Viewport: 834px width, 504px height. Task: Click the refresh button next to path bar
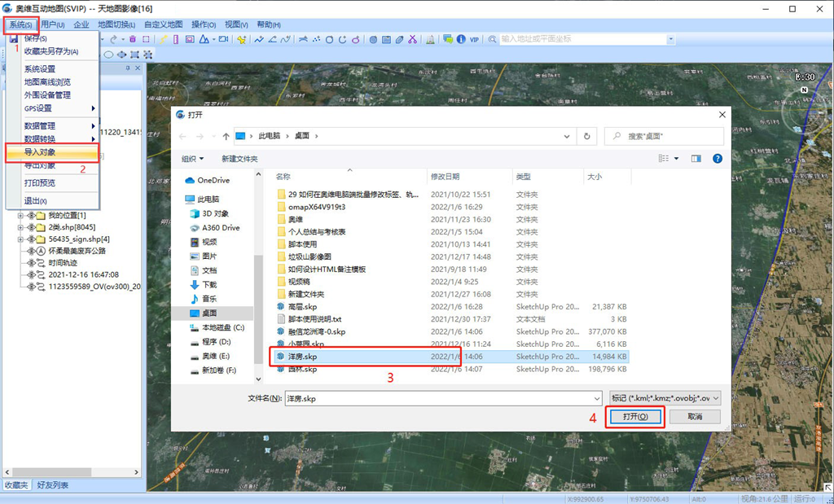[x=586, y=136]
